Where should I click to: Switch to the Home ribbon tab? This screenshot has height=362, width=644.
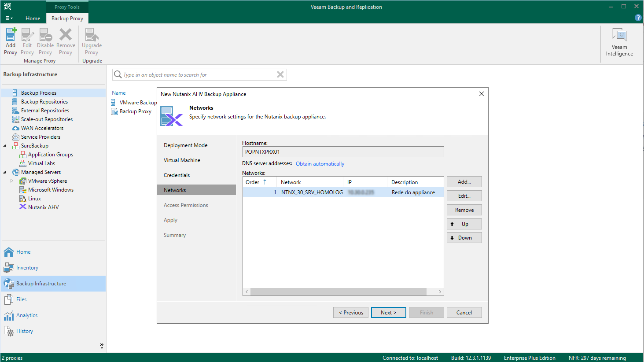pos(33,18)
